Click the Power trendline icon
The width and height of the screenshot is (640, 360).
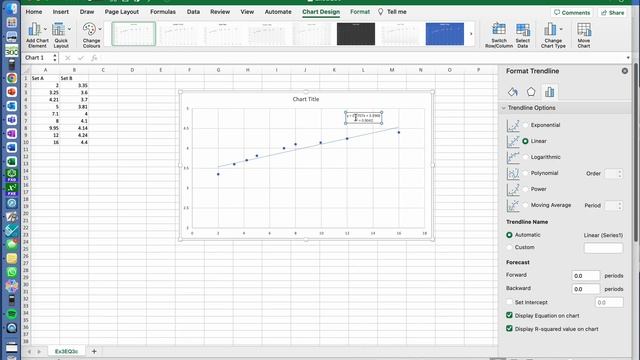tap(513, 189)
